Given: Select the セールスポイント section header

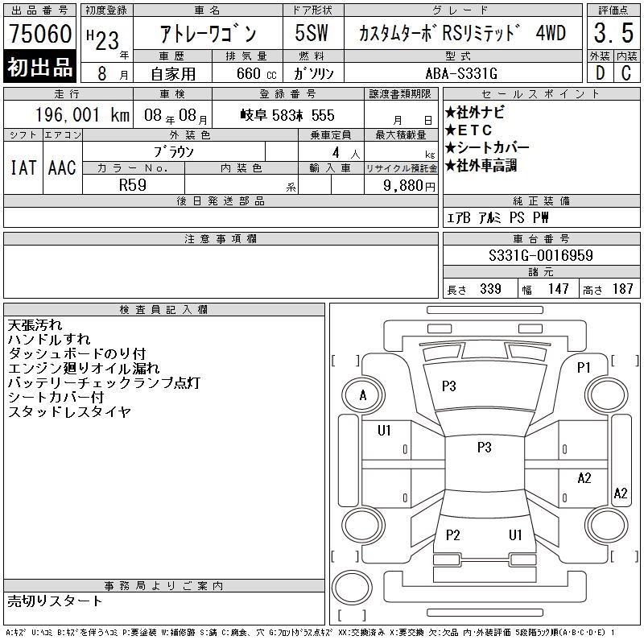Looking at the screenshot, I should (x=541, y=94).
